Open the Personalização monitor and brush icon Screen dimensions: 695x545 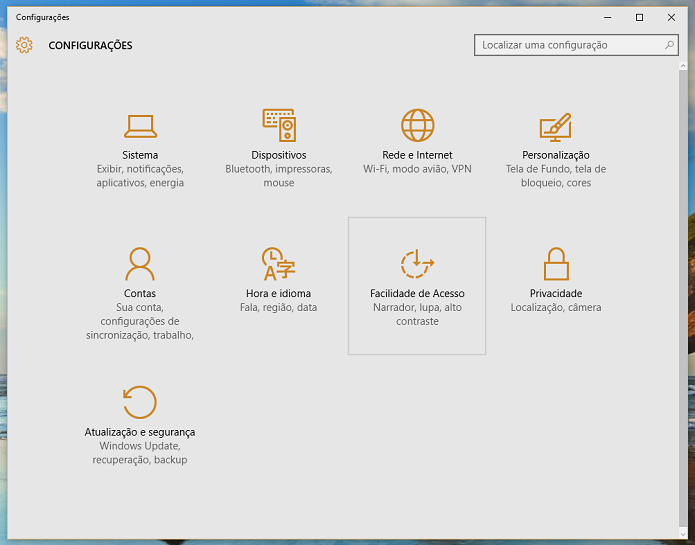[x=555, y=127]
